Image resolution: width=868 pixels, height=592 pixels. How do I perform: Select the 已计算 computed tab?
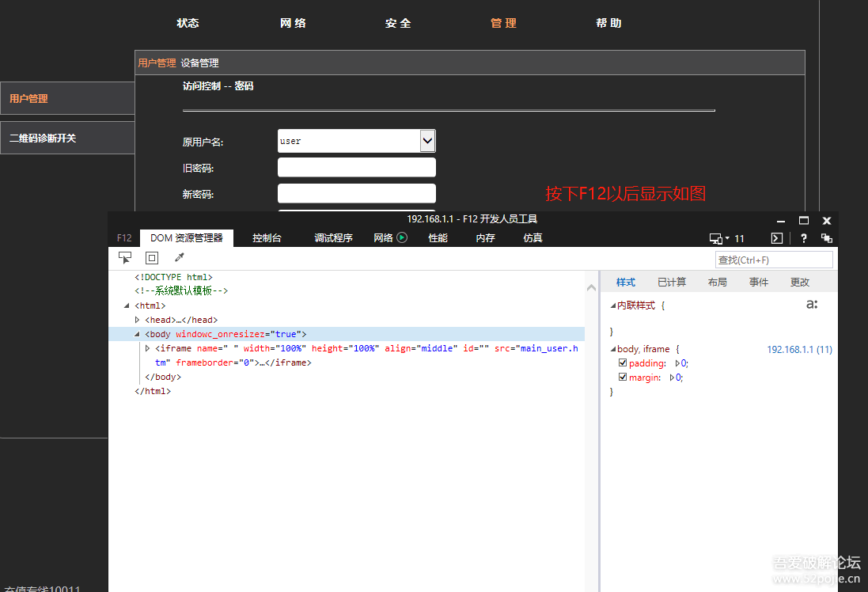tap(672, 283)
